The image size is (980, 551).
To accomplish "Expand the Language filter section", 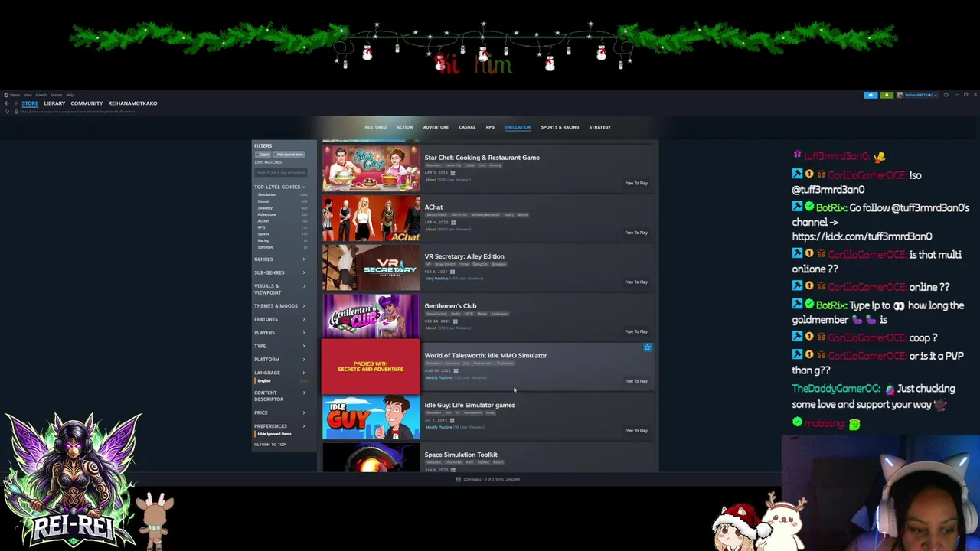I will click(280, 373).
